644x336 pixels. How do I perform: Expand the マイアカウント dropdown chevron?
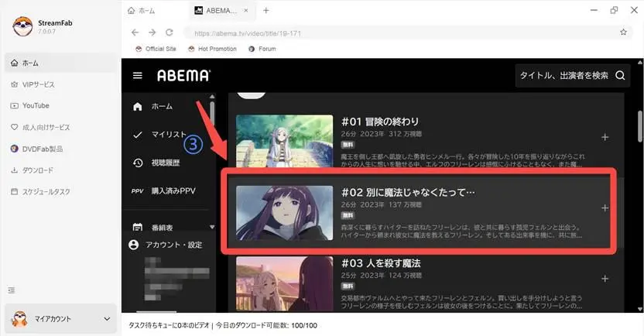click(107, 319)
